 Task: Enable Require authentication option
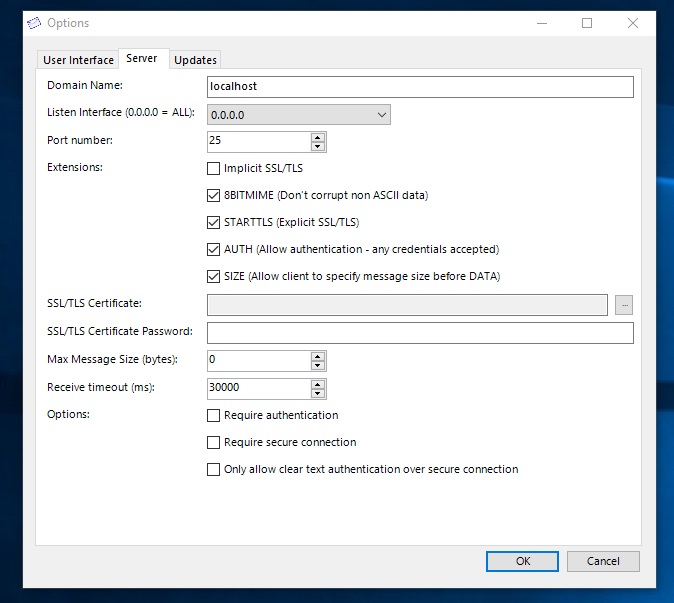[213, 415]
